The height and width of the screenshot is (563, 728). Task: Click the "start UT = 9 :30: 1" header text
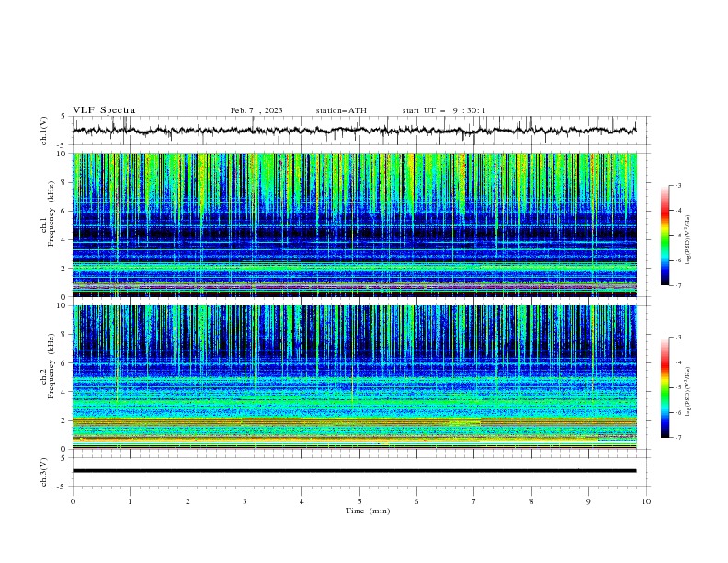444,110
